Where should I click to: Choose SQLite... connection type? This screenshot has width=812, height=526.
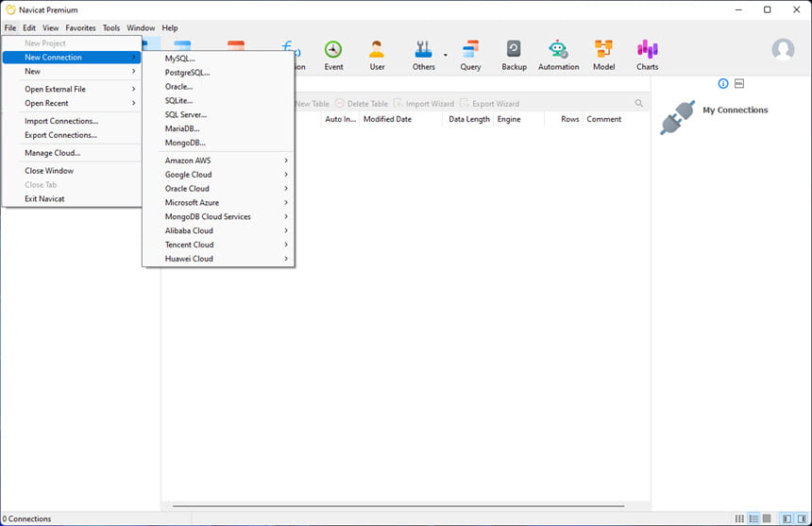click(218, 100)
